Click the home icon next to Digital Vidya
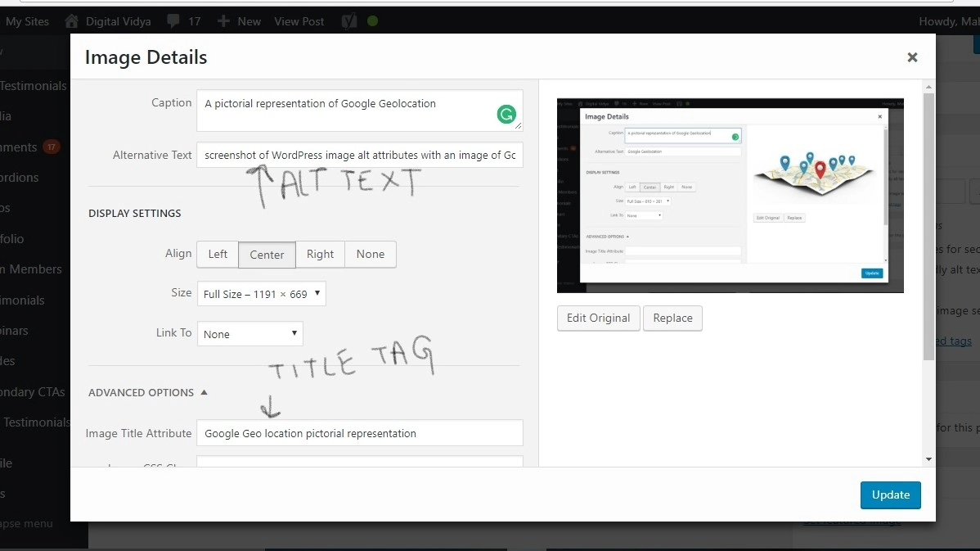The height and width of the screenshot is (551, 980). tap(70, 20)
